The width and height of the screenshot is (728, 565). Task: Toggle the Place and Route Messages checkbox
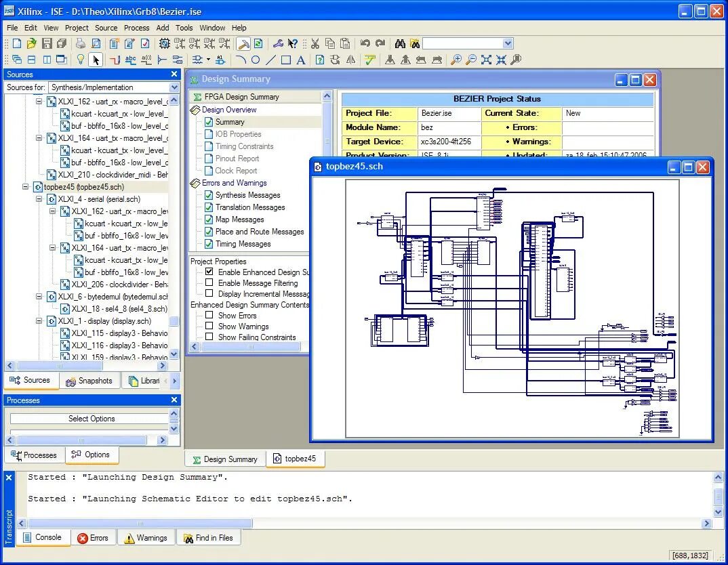coord(209,232)
